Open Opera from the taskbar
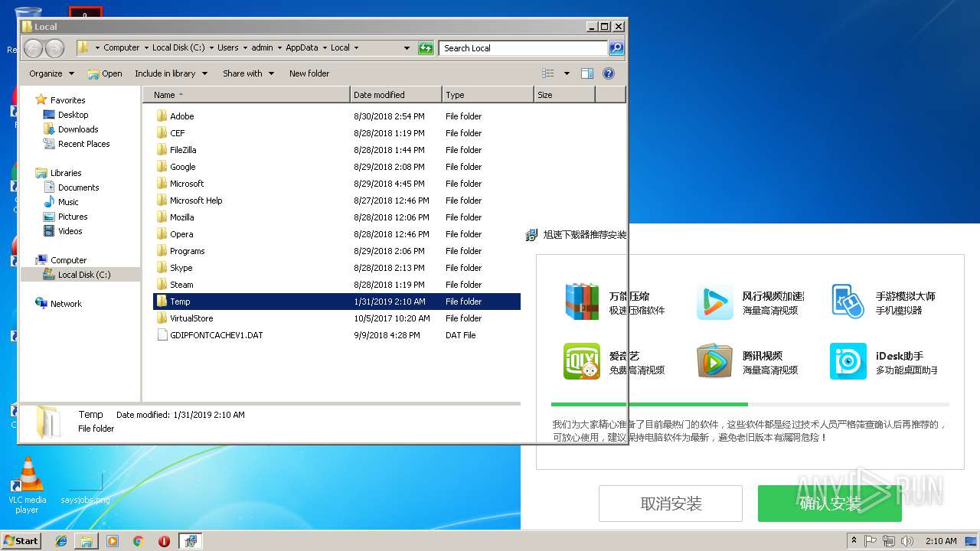 coord(164,541)
